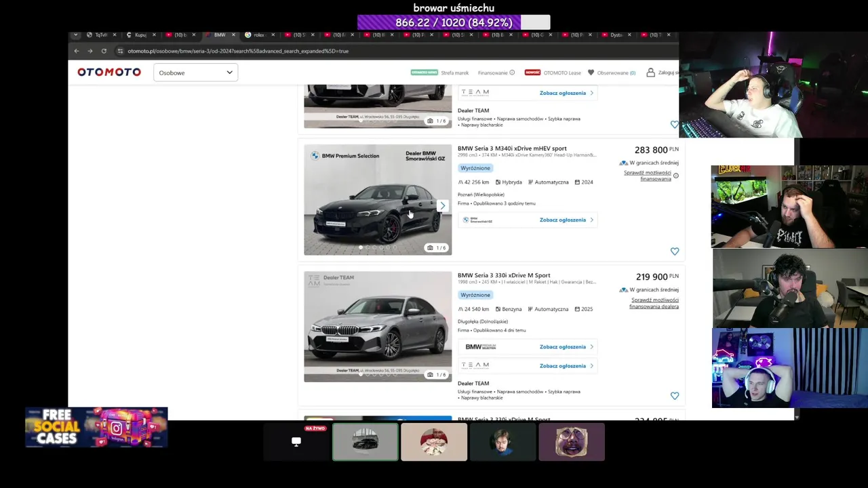Click Poznań (Wielkopolskie) location text

tap(481, 195)
